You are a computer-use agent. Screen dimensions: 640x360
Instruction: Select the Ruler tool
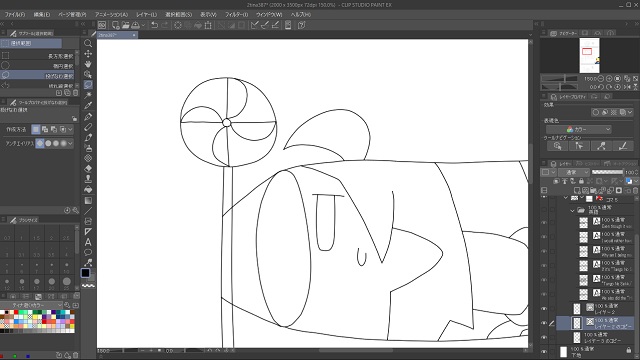point(88,231)
